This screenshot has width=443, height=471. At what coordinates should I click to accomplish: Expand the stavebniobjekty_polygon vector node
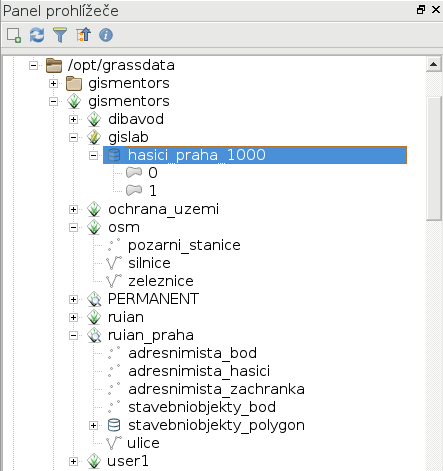(94, 426)
